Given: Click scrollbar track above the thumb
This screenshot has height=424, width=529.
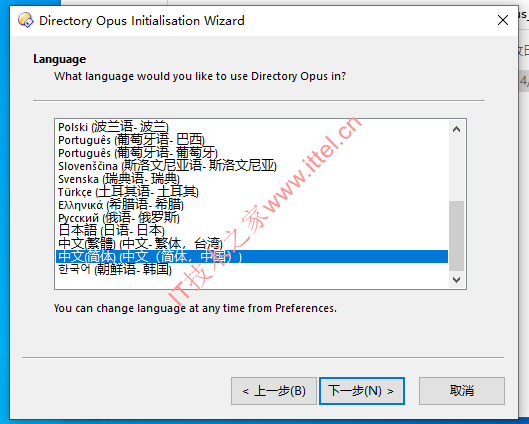Looking at the screenshot, I should pos(456,169).
